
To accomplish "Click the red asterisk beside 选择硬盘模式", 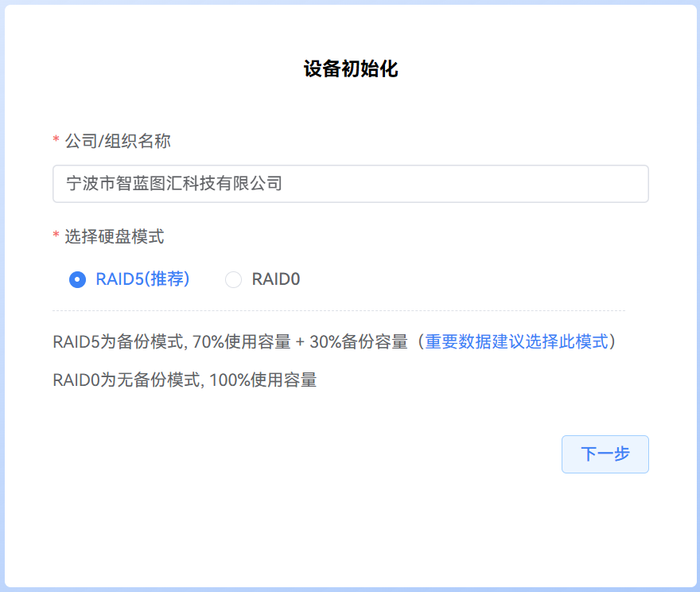I will 56,236.
